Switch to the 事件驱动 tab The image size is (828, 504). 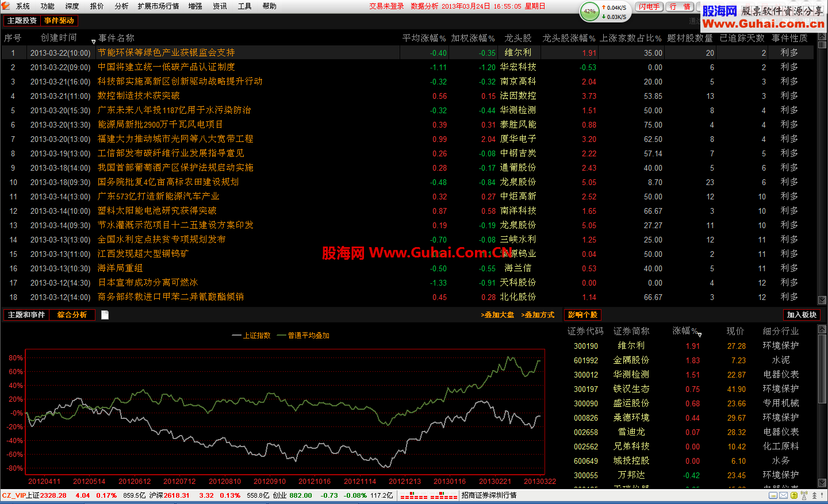click(x=59, y=21)
